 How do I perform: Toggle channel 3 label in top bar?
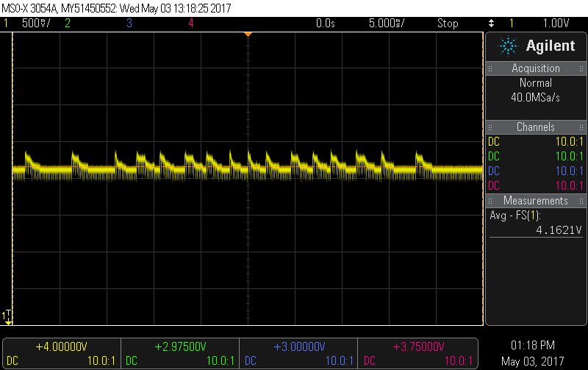(129, 24)
